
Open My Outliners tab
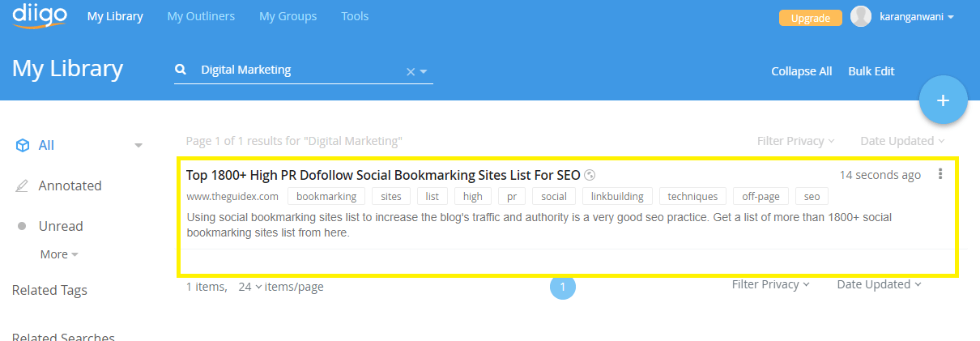pyautogui.click(x=201, y=16)
